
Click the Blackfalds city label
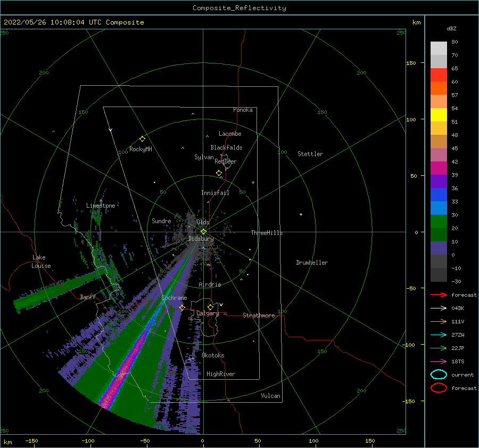click(226, 148)
